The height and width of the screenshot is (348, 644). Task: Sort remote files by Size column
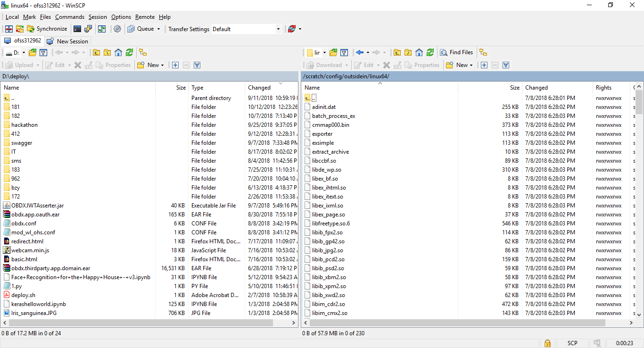coord(490,87)
